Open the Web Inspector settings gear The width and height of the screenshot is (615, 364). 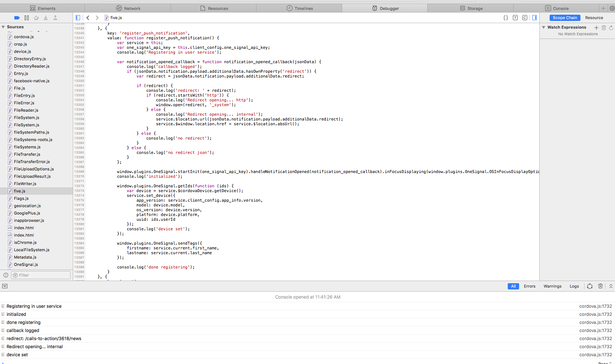click(612, 8)
